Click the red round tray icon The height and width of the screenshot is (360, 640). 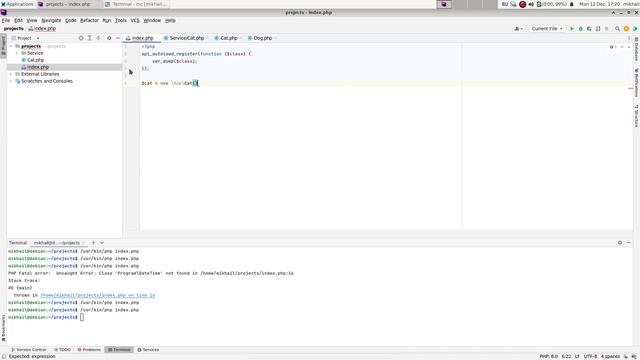522,4
